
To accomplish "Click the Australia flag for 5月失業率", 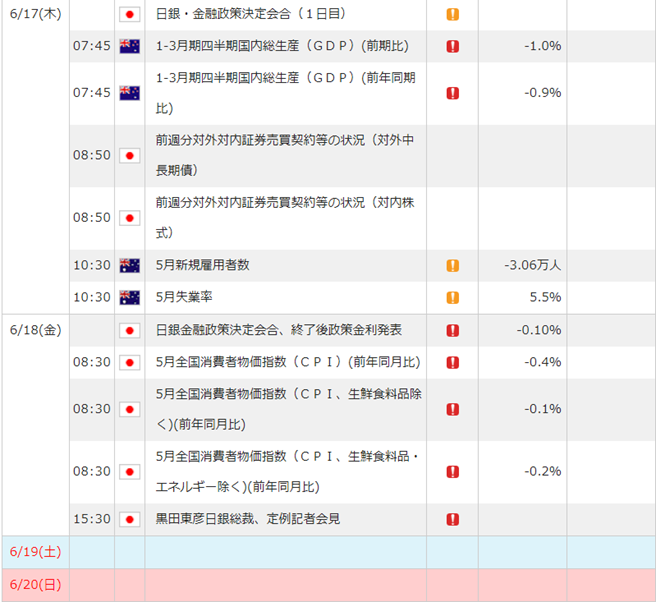I will (x=130, y=297).
